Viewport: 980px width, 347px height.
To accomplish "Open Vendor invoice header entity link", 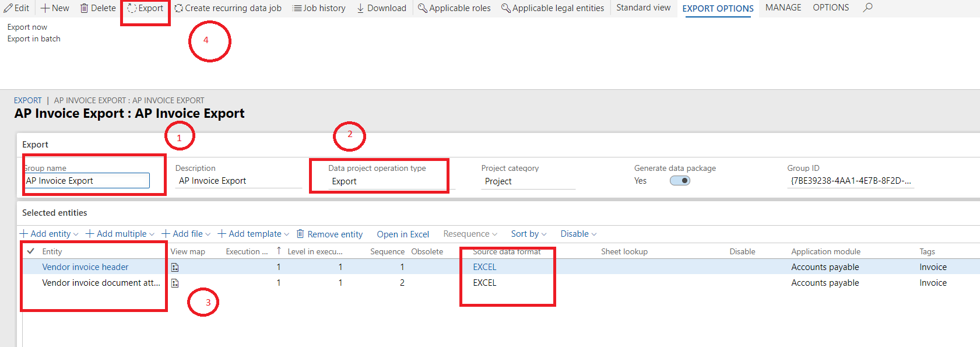I will pyautogui.click(x=85, y=267).
